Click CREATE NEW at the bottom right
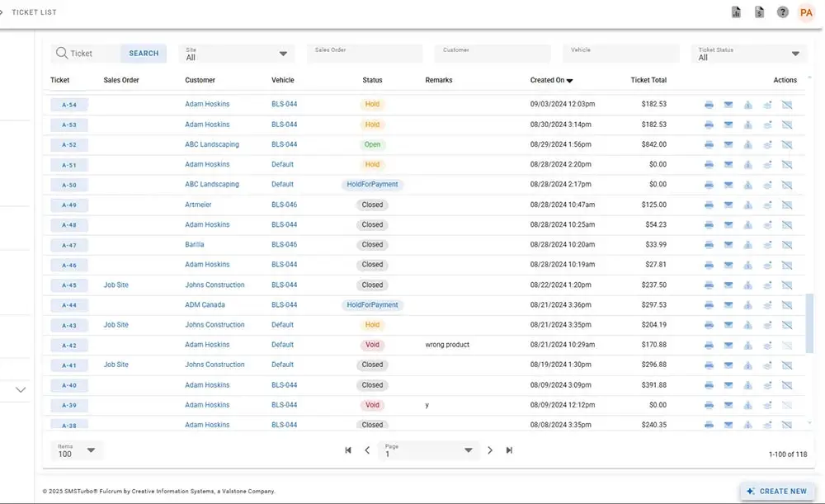 (775, 490)
